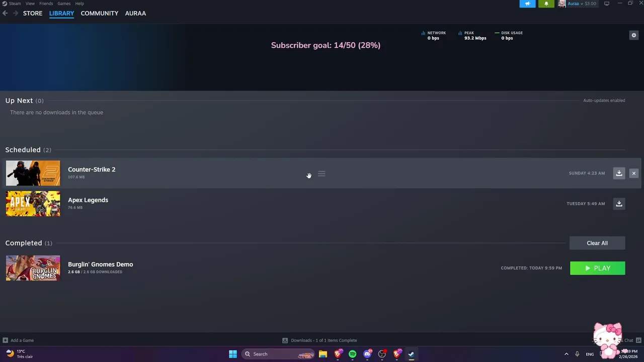This screenshot has width=644, height=362.
Task: Open the announcements megaphone button
Action: point(527,4)
